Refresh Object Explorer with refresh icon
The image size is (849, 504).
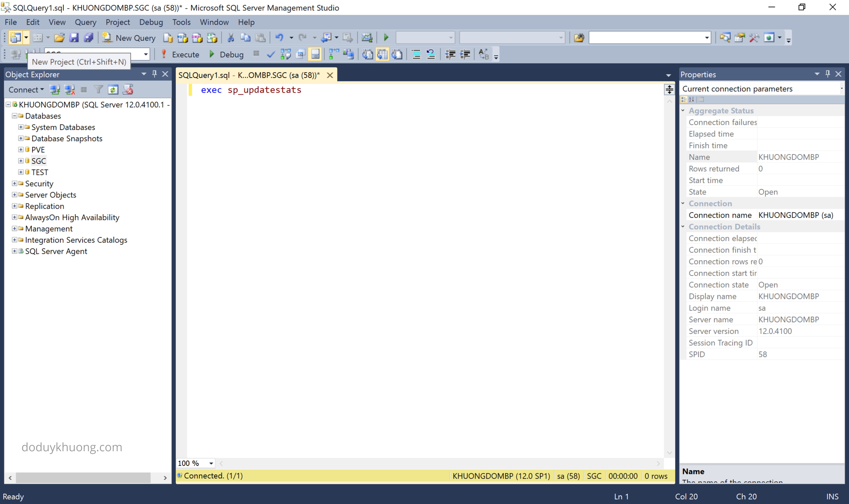pos(113,90)
